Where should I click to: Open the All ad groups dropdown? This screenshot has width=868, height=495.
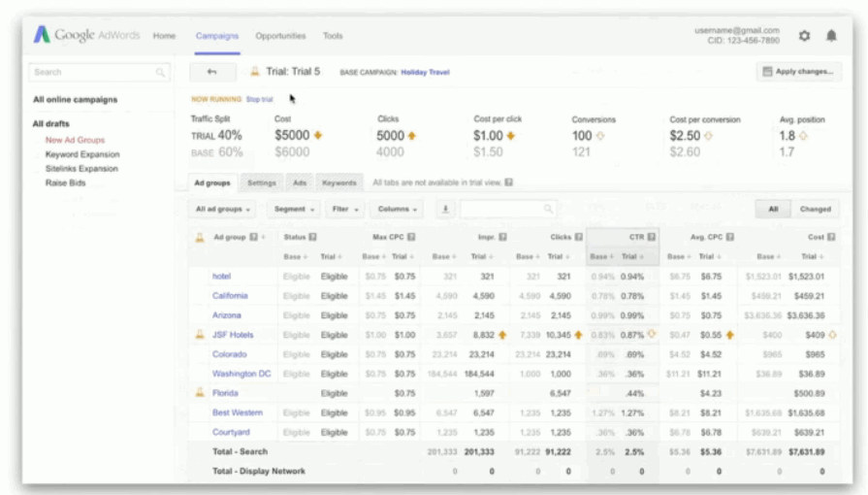pyautogui.click(x=222, y=209)
